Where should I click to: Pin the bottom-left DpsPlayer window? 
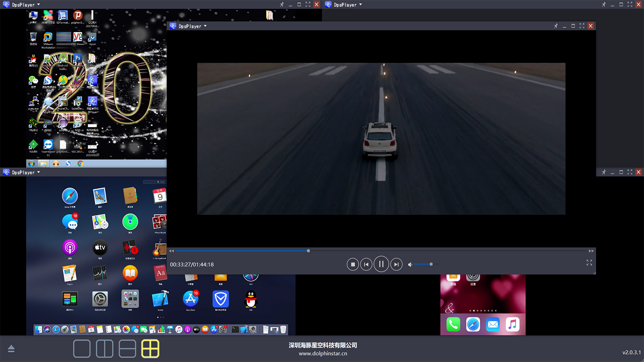point(604,172)
